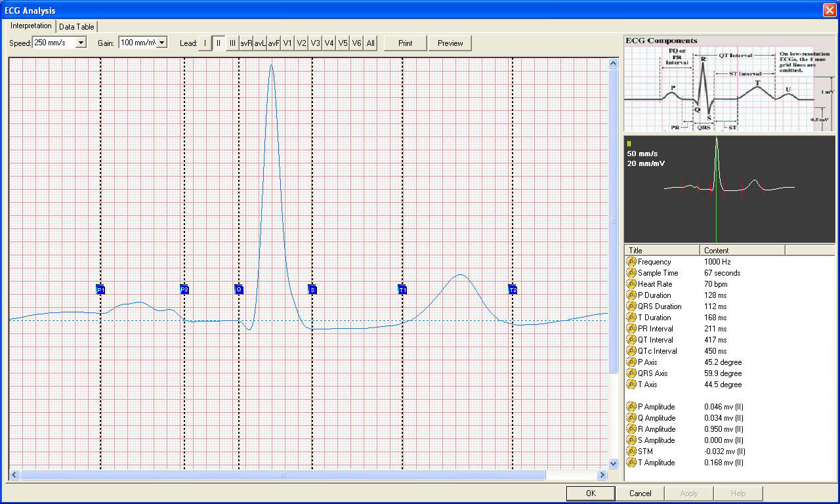The image size is (840, 504).
Task: Switch to lead V4
Action: tap(329, 43)
